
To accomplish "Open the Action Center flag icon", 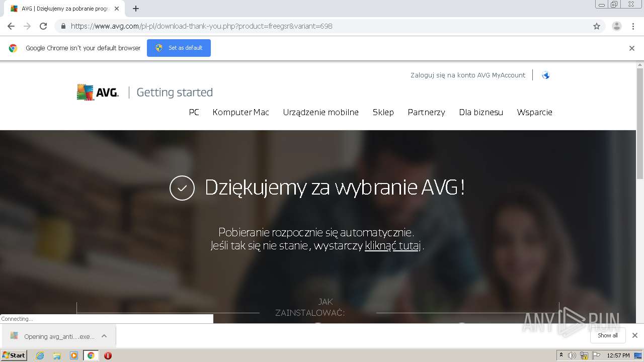I will (596, 355).
